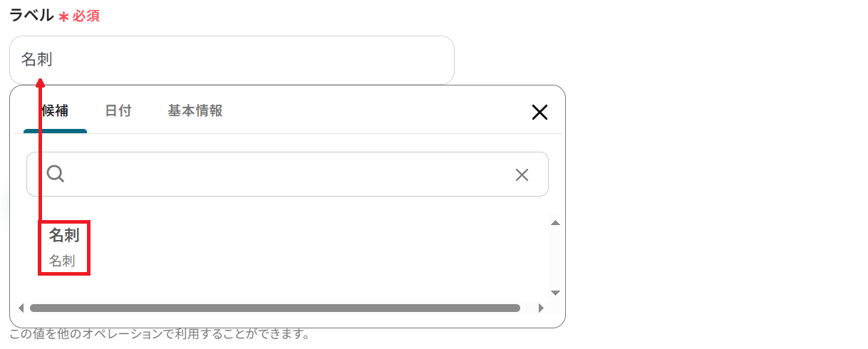Clear the search box with its X icon
The width and height of the screenshot is (868, 349).
(522, 174)
